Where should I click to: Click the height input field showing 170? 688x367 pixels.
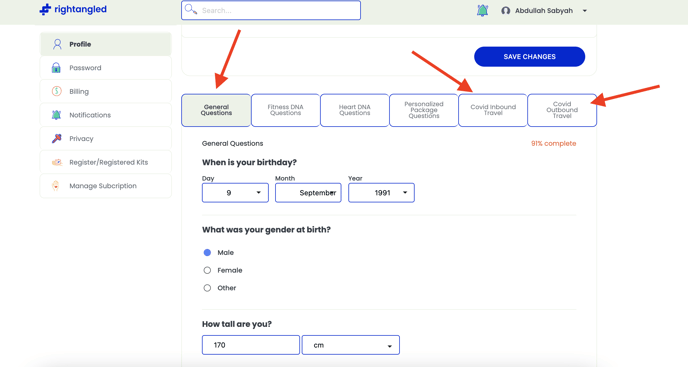point(251,345)
